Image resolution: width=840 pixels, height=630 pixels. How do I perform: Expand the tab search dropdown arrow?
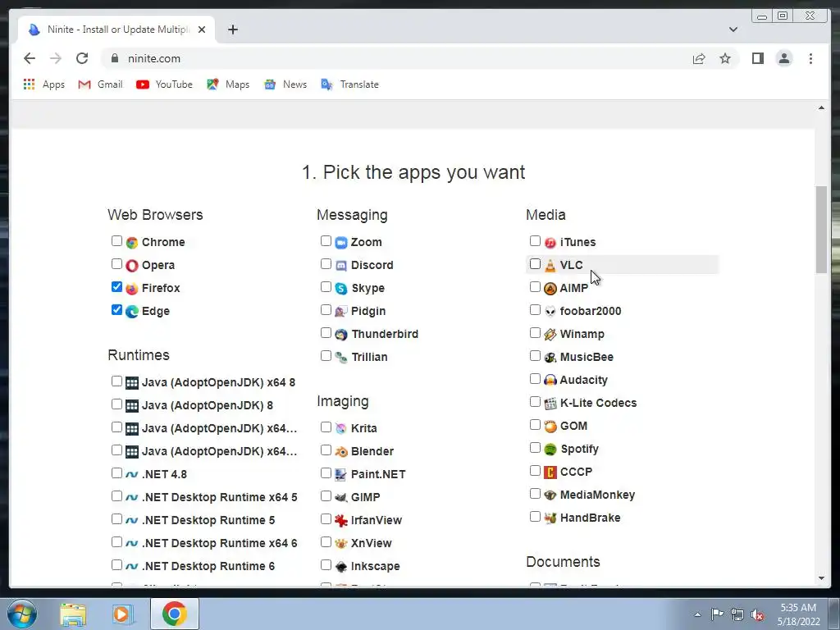point(733,30)
